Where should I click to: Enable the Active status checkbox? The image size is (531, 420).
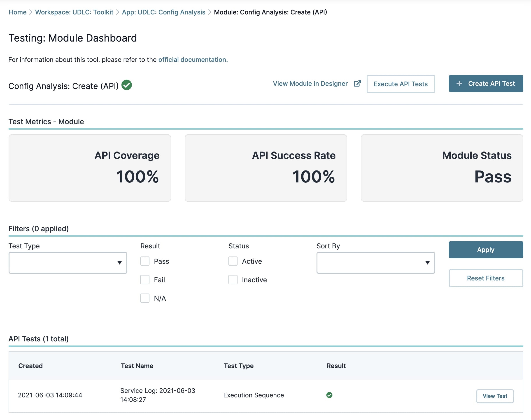click(x=233, y=261)
